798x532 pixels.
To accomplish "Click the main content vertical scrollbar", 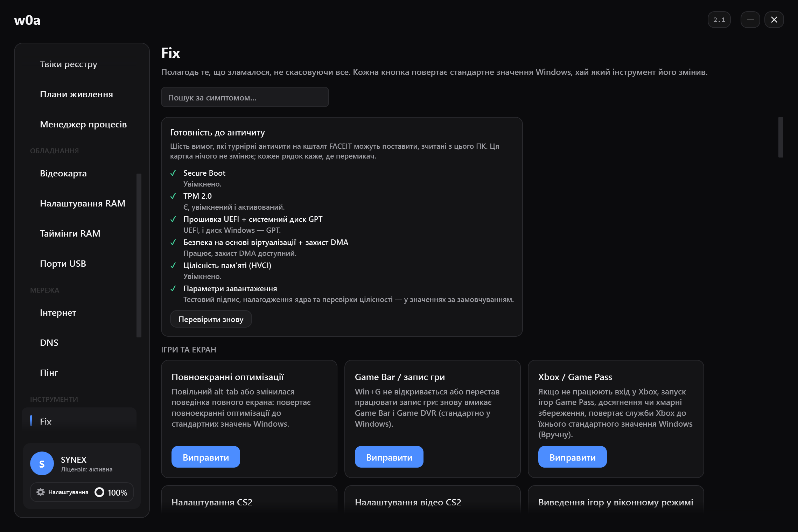I will click(x=780, y=137).
